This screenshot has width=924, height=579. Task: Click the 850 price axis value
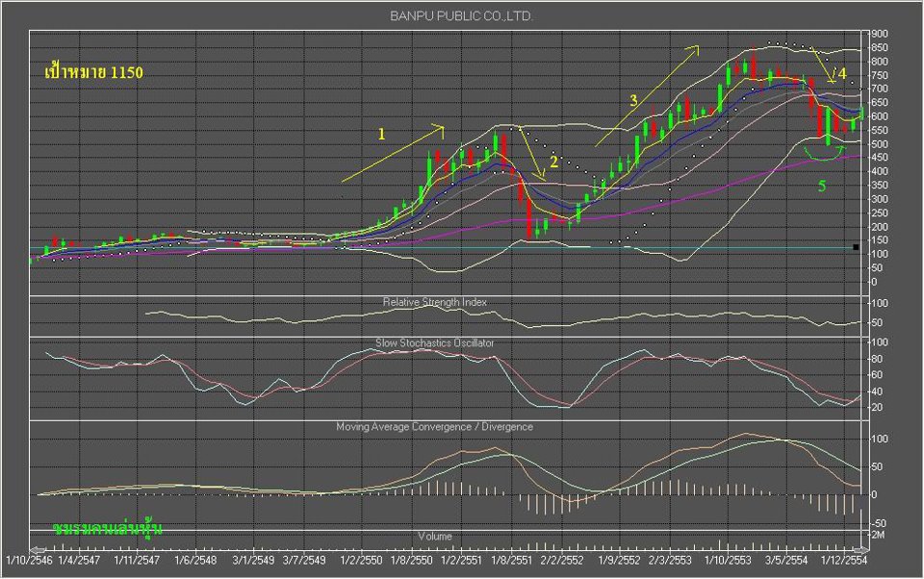click(879, 48)
